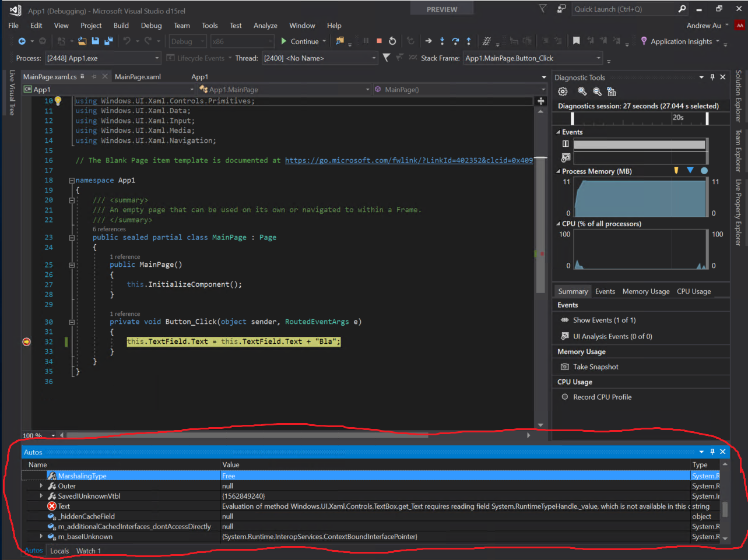This screenshot has height=560, width=748.
Task: Expand the SavedIUnknownVtbl row in Autos
Action: pos(41,496)
